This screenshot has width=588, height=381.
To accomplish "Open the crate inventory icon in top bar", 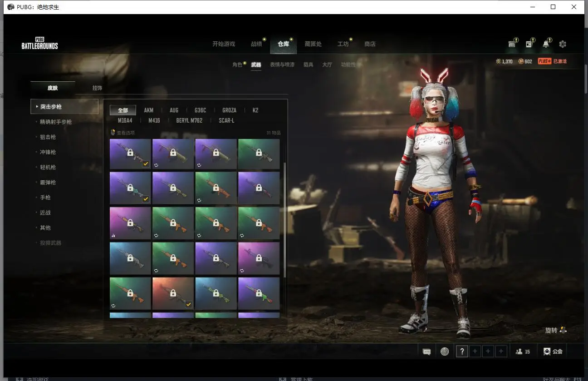I will pyautogui.click(x=512, y=44).
